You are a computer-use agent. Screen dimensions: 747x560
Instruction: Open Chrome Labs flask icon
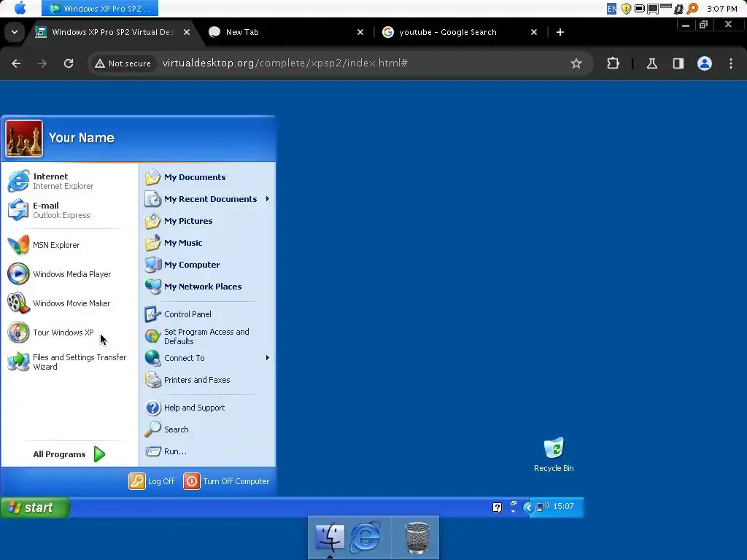coord(651,63)
